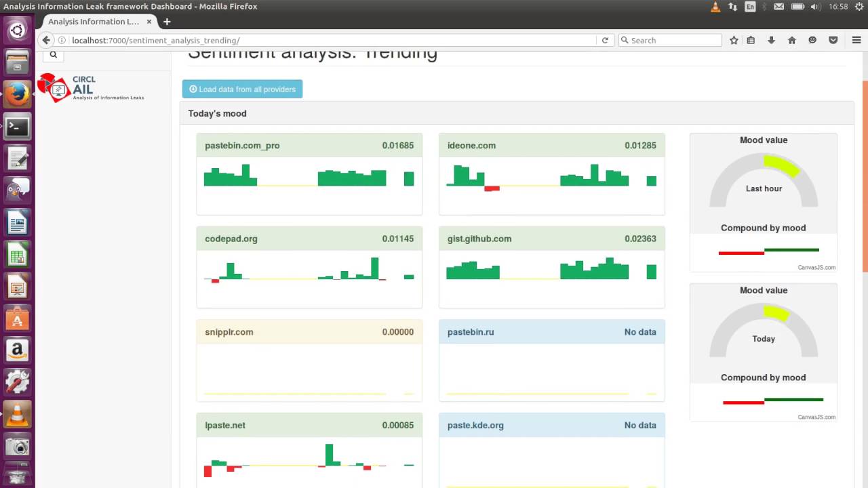Click the 0.02363 value for gist.github.com

[640, 239]
